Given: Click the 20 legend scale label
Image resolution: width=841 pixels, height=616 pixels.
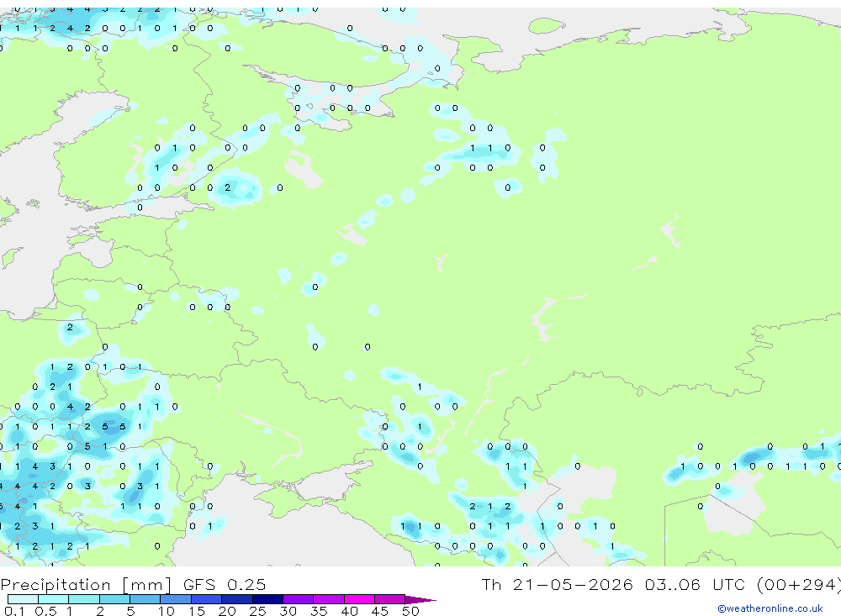Looking at the screenshot, I should click(x=227, y=611).
